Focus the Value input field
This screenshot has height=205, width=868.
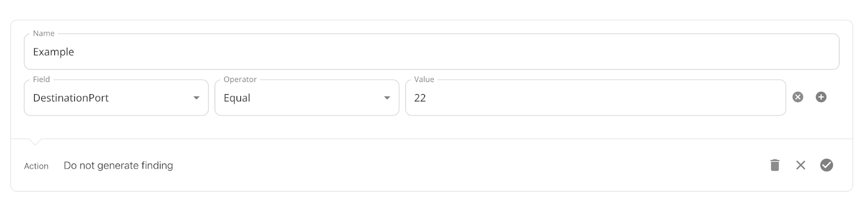coord(595,98)
